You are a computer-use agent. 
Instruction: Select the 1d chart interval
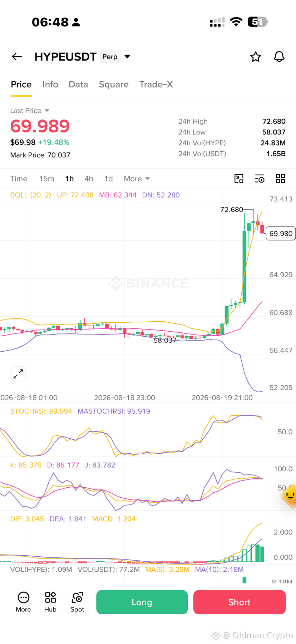[x=108, y=179]
